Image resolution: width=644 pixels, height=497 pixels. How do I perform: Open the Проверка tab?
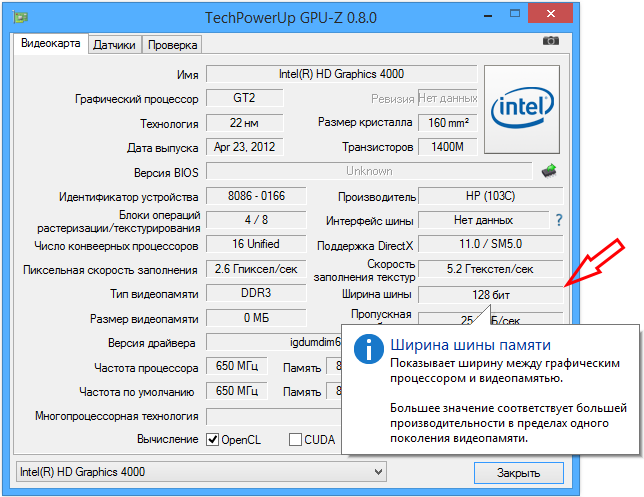pyautogui.click(x=172, y=45)
